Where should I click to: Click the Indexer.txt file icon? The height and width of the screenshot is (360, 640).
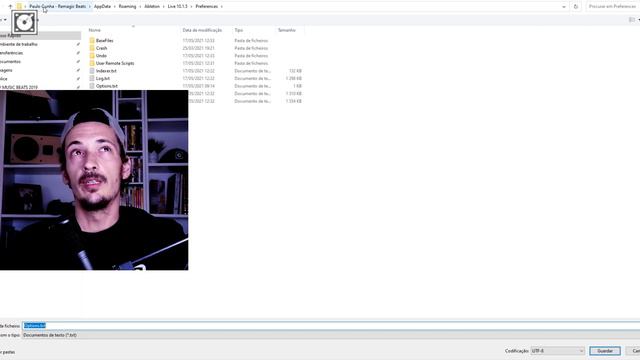tap(92, 71)
